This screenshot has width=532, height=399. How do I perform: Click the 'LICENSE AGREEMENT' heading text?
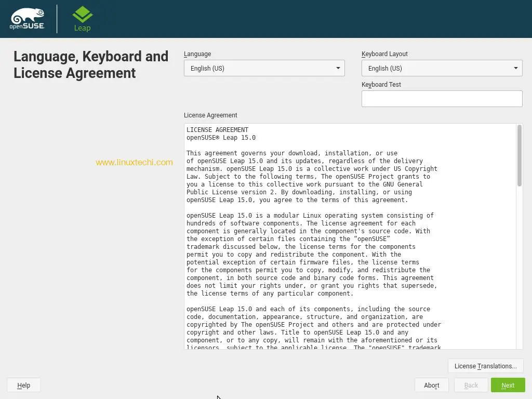point(218,129)
